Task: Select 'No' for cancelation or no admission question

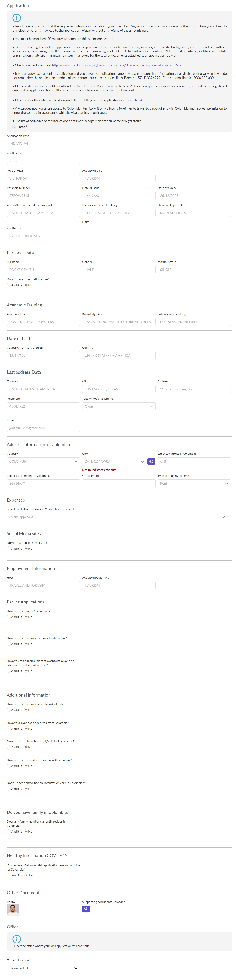Action: coord(26,671)
